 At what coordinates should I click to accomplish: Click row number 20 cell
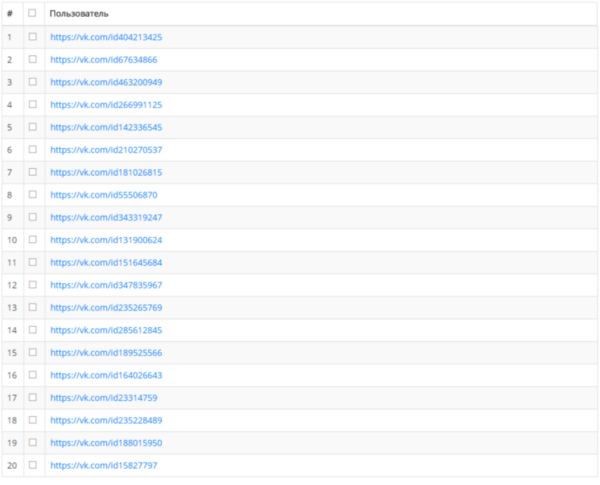pos(13,465)
